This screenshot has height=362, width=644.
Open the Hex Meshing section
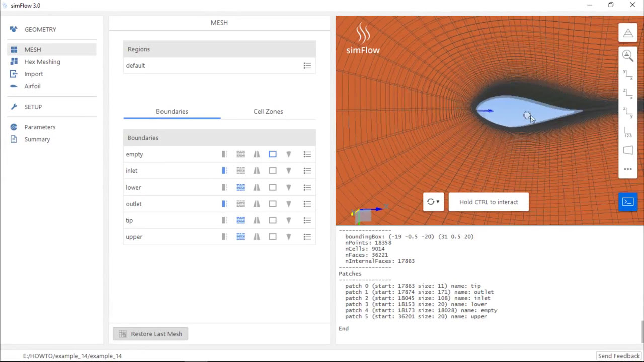coord(42,61)
